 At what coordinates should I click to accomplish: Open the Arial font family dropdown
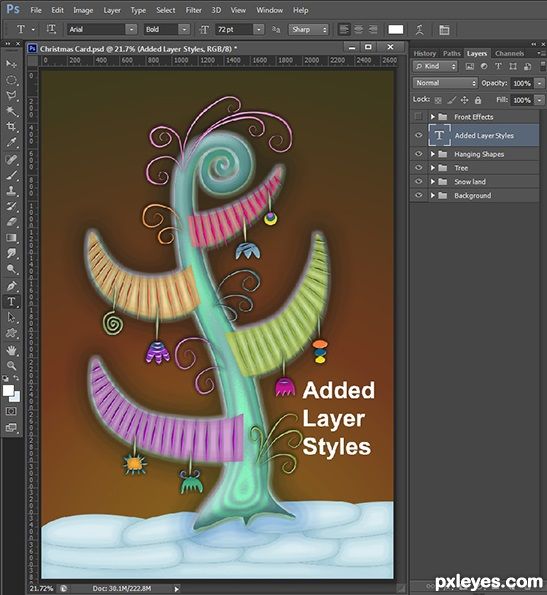102,30
